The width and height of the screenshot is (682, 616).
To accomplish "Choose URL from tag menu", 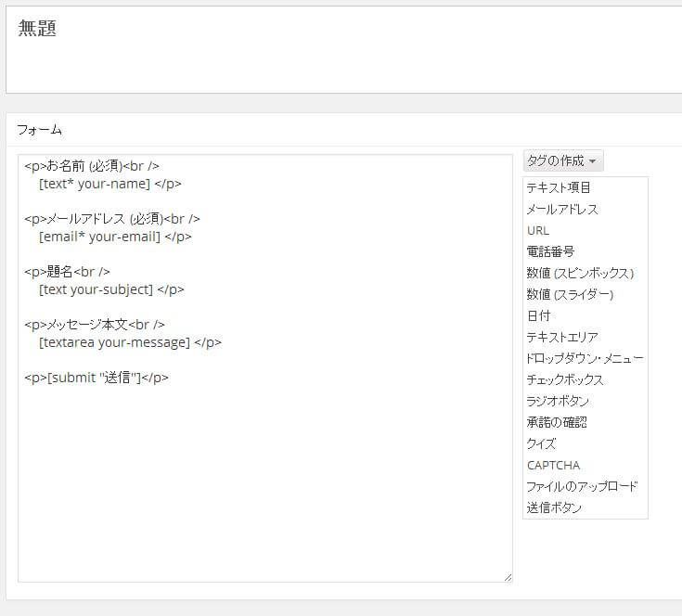I will point(538,230).
